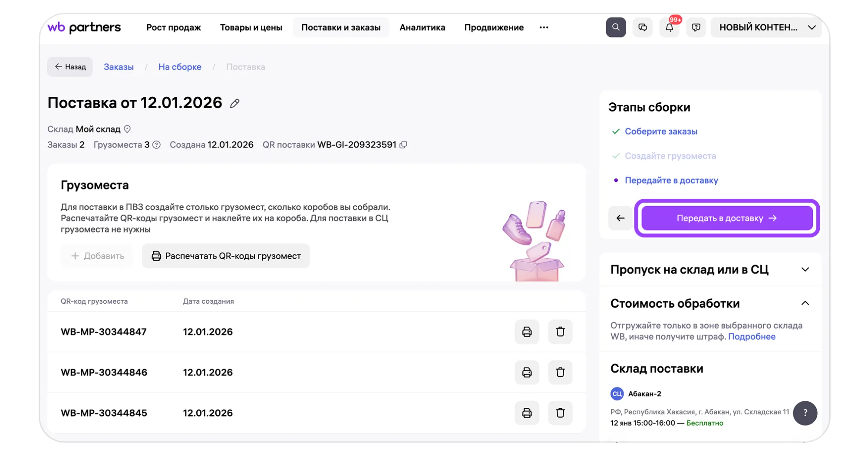Click the round help question mark button
The width and height of the screenshot is (868, 456).
(x=805, y=413)
